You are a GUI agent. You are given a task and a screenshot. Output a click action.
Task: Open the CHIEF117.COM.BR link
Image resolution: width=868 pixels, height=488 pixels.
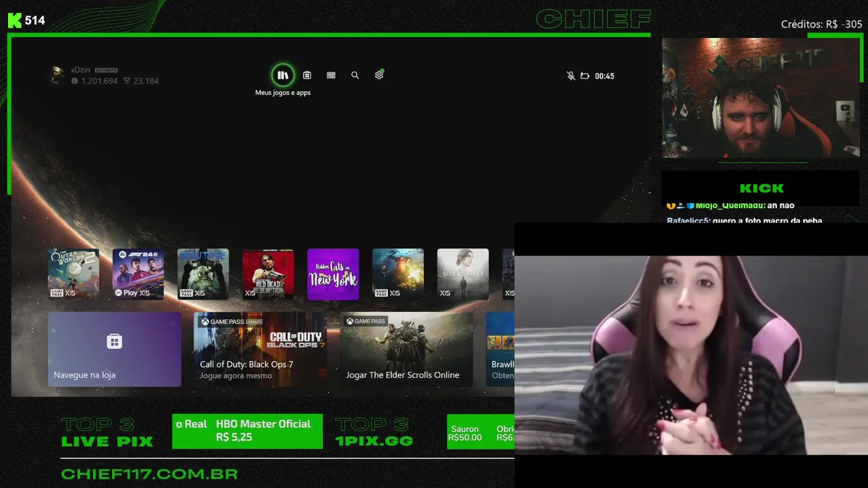(149, 474)
